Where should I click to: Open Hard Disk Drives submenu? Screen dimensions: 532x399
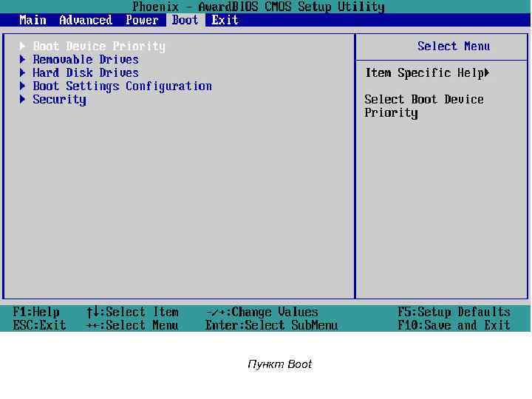click(86, 72)
